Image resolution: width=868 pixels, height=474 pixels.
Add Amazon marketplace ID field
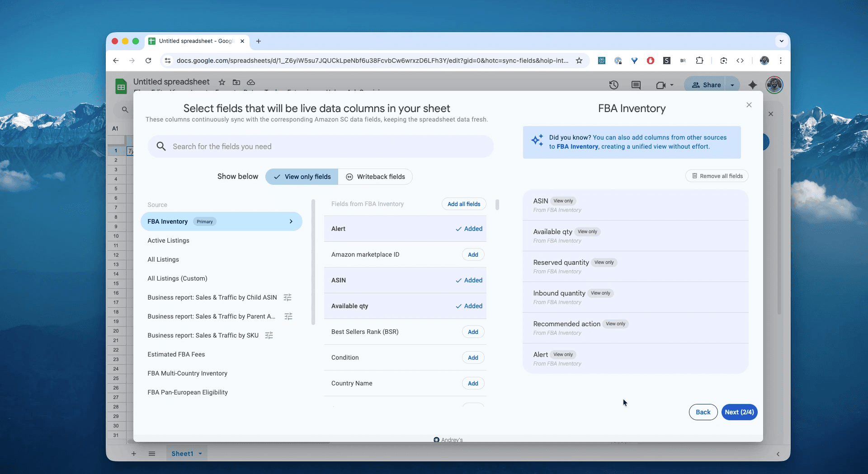[x=473, y=254]
